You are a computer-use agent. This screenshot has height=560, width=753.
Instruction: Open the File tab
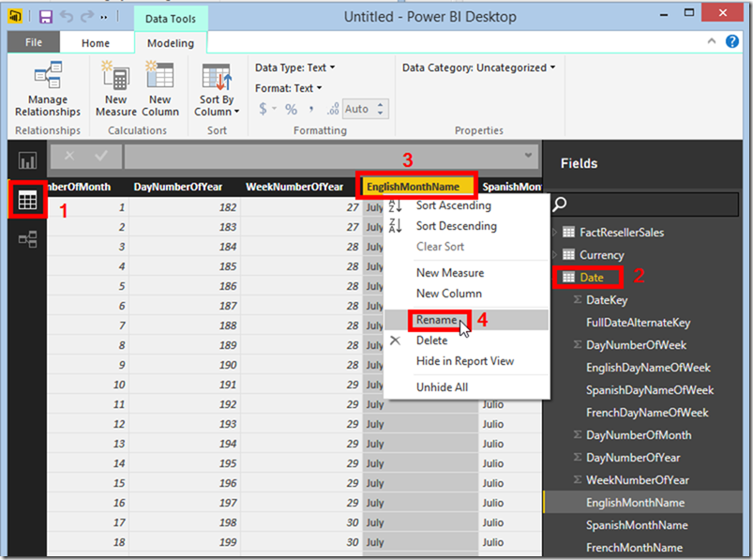(34, 42)
